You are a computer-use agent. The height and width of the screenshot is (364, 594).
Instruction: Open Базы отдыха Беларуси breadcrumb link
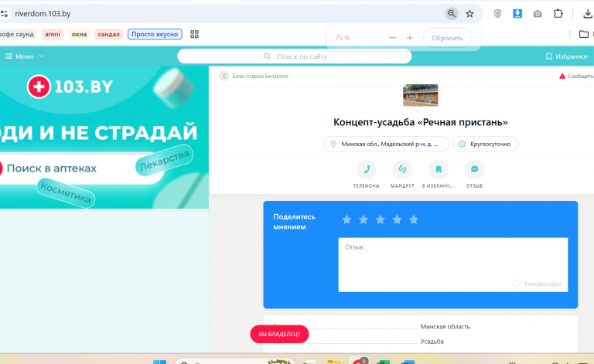point(260,76)
